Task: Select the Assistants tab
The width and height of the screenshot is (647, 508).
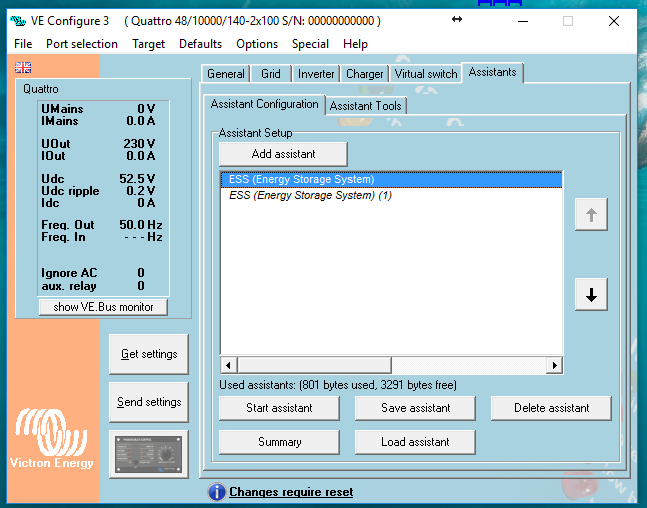Action: point(492,72)
